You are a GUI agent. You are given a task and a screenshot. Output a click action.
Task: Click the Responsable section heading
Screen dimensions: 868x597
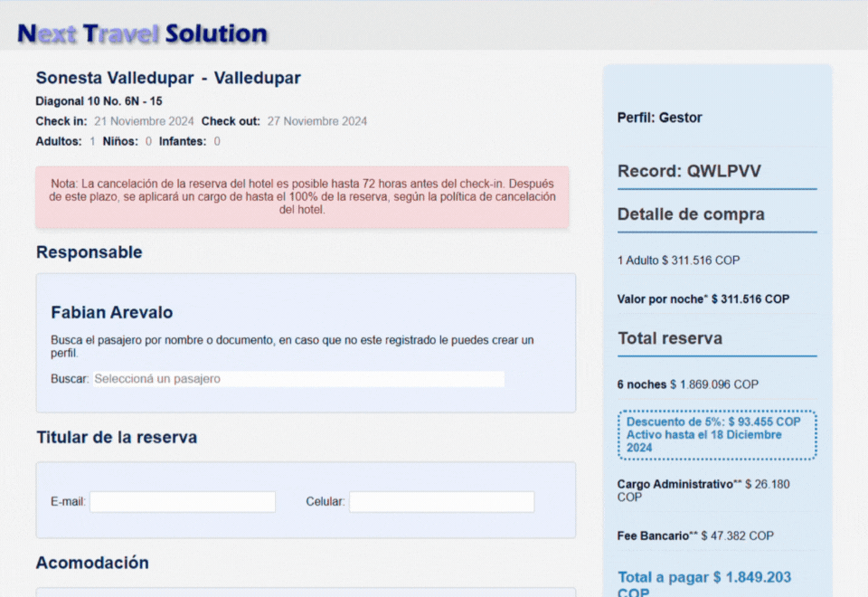point(90,252)
